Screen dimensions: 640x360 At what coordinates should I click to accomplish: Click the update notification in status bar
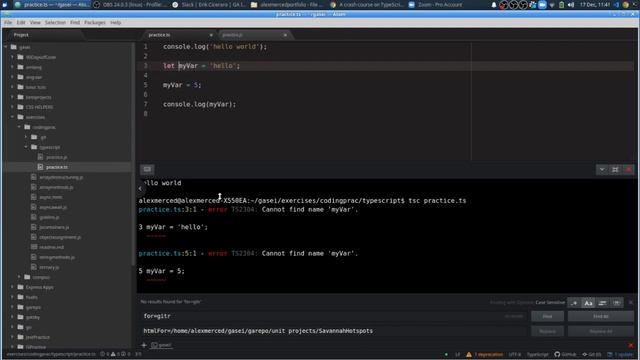[620, 355]
